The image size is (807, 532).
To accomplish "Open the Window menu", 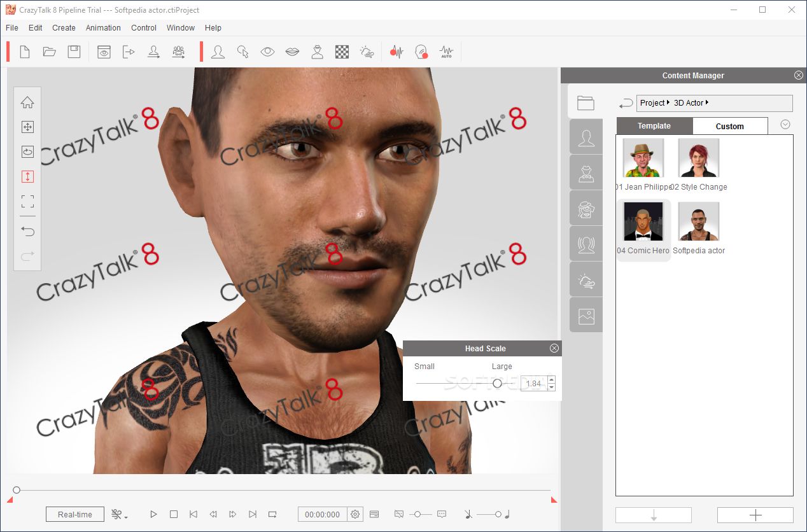I will click(x=181, y=28).
